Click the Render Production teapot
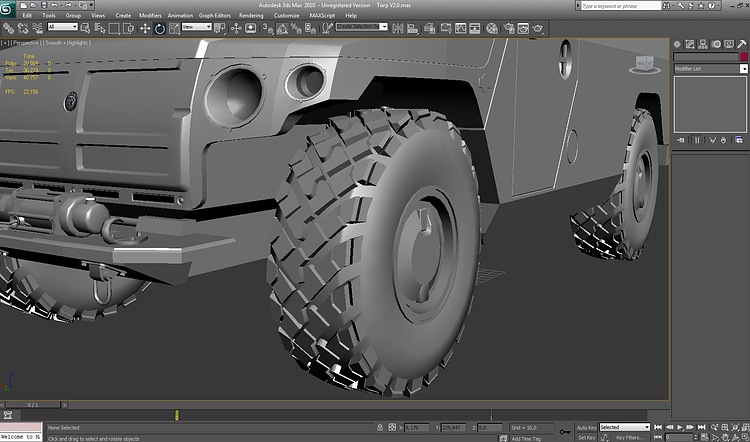Image resolution: width=750 pixels, height=442 pixels. point(538,29)
